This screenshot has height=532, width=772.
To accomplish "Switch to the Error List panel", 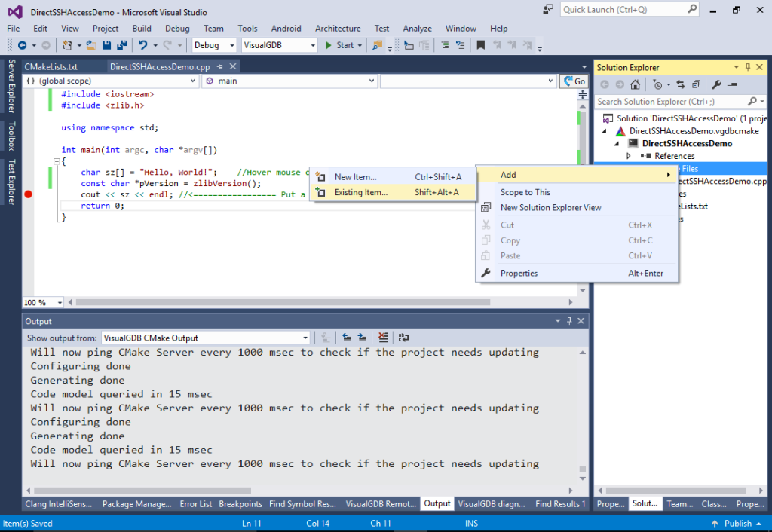I will click(x=196, y=503).
